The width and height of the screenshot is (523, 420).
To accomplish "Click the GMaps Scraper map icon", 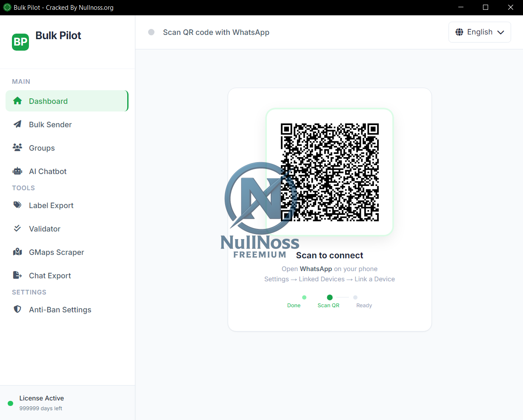I will click(17, 252).
